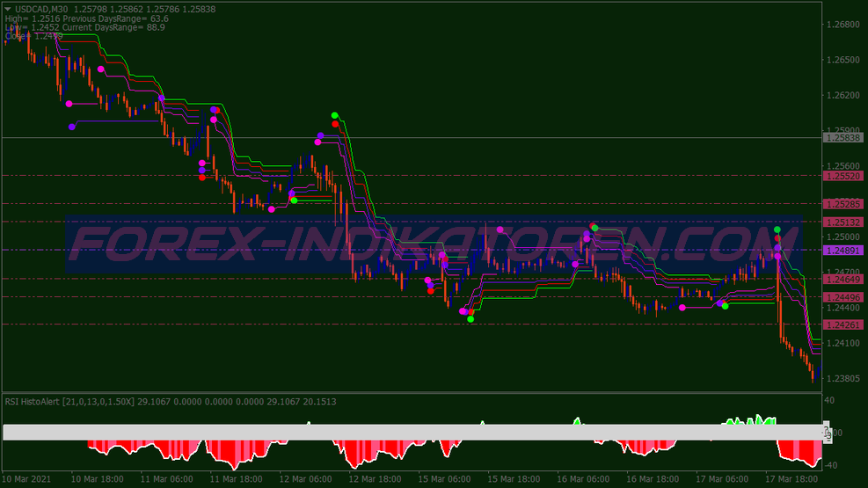Click the -40 value on RSI scale

[831, 465]
